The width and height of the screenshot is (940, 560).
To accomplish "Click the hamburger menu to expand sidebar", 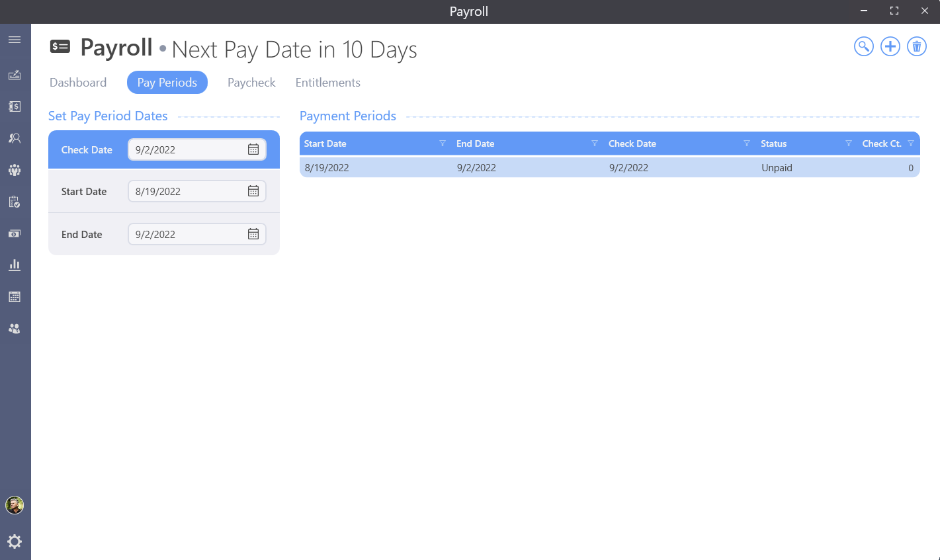I will (x=15, y=39).
